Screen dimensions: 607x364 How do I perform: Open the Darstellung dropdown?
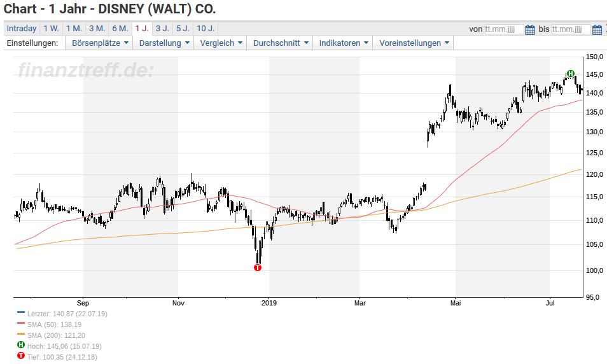164,43
